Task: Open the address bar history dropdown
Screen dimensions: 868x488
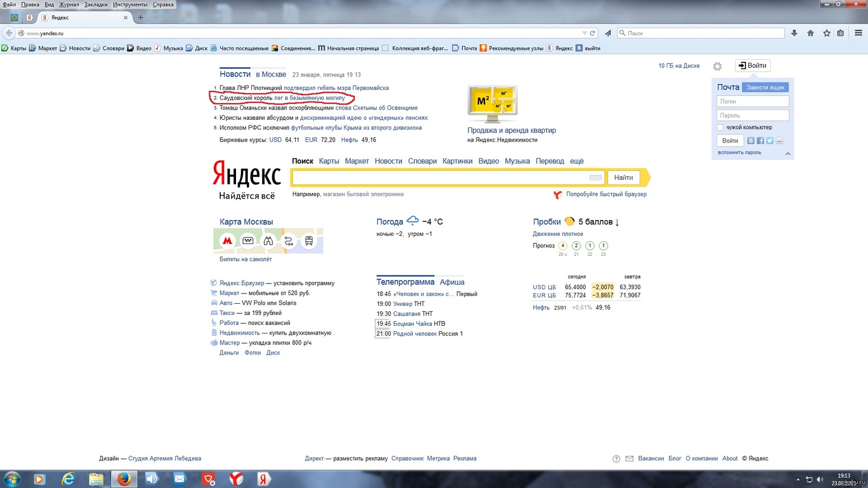Action: click(x=584, y=33)
